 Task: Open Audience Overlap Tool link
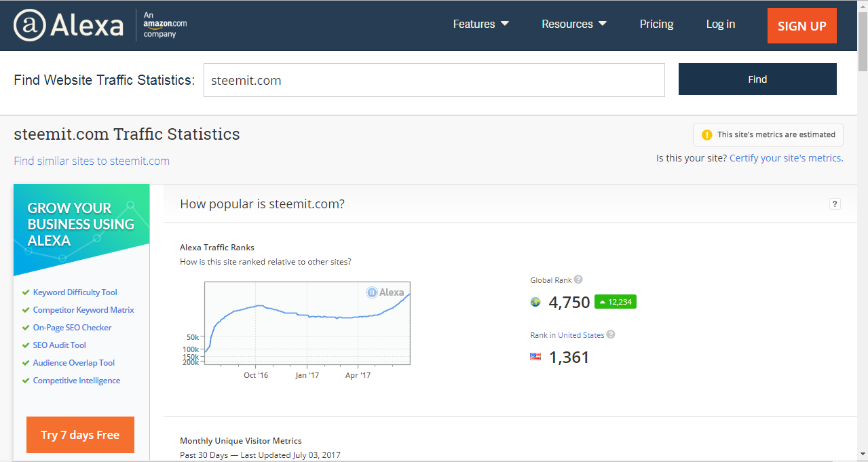74,363
